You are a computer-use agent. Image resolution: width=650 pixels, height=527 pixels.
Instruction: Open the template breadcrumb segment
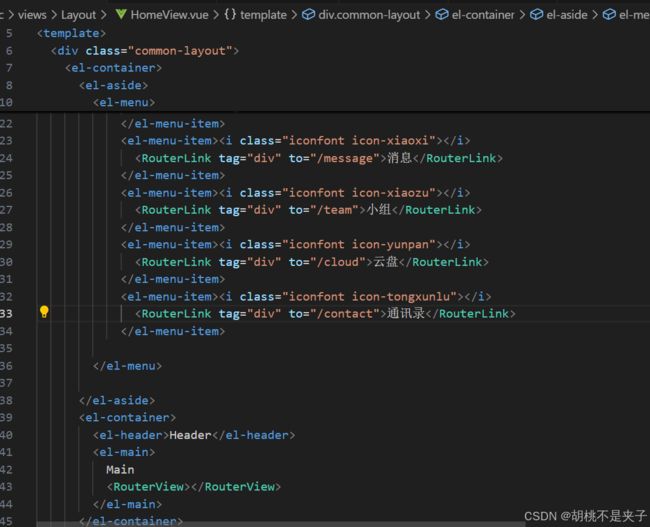(x=263, y=15)
